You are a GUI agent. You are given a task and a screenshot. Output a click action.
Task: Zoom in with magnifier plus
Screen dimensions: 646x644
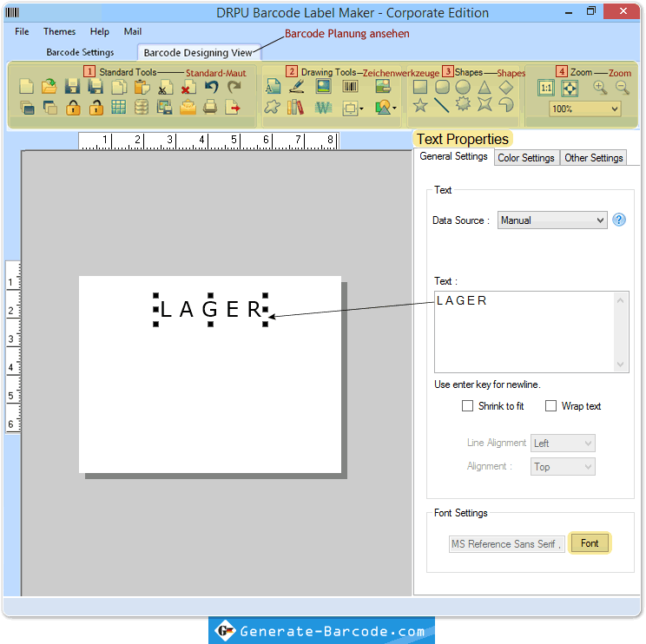(600, 88)
